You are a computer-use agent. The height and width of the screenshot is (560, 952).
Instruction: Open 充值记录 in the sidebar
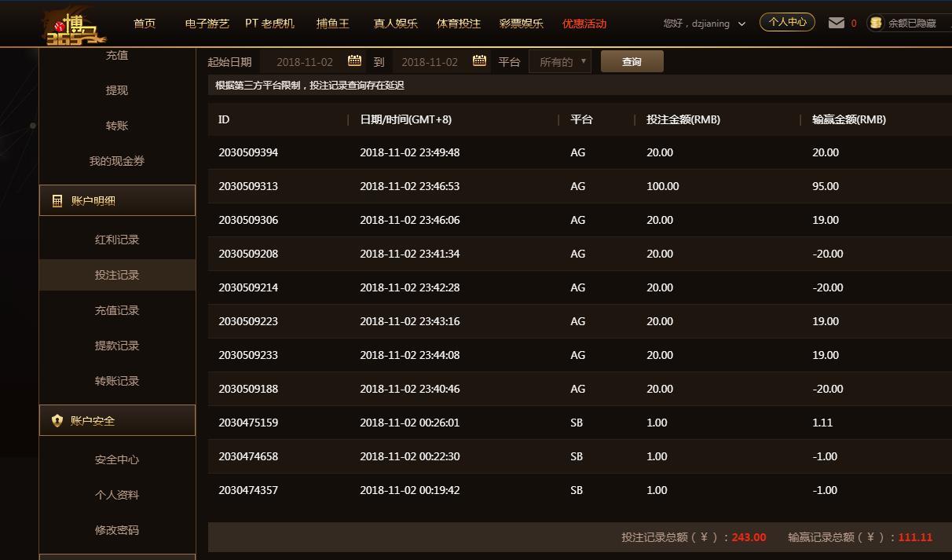pos(117,310)
